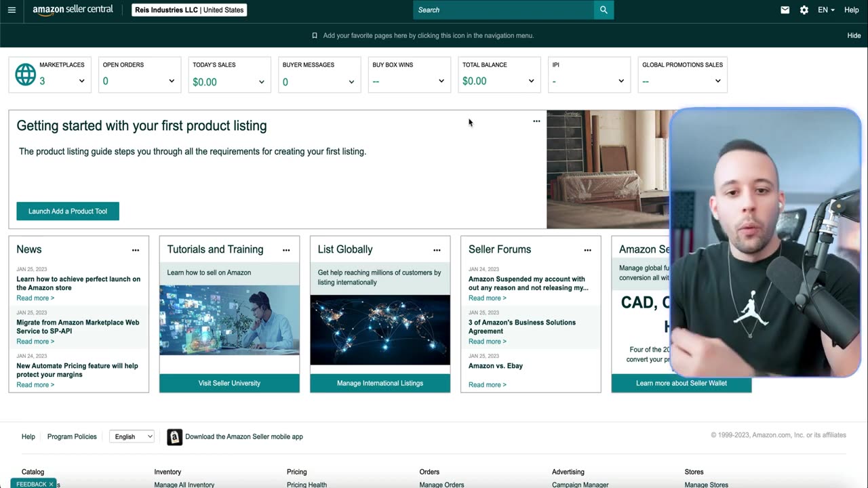Click Manage International Listings button

(x=380, y=383)
